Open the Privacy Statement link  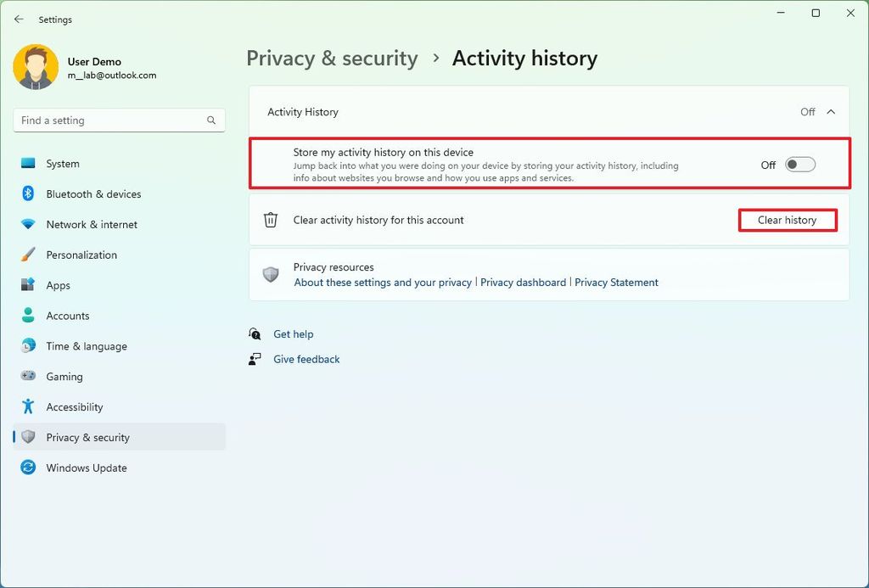[616, 282]
